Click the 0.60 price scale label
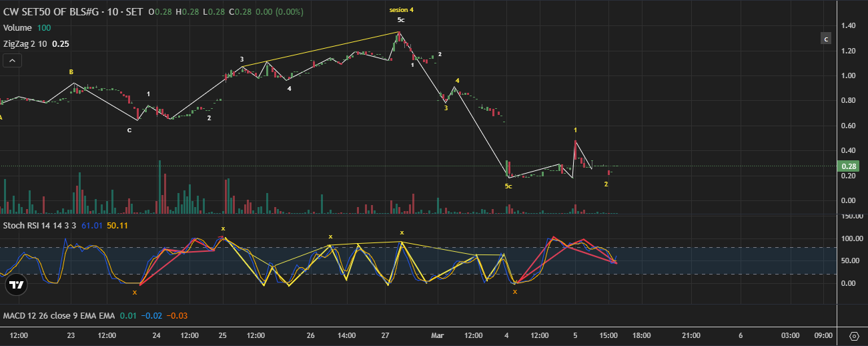Image resolution: width=868 pixels, height=346 pixels. coord(849,126)
